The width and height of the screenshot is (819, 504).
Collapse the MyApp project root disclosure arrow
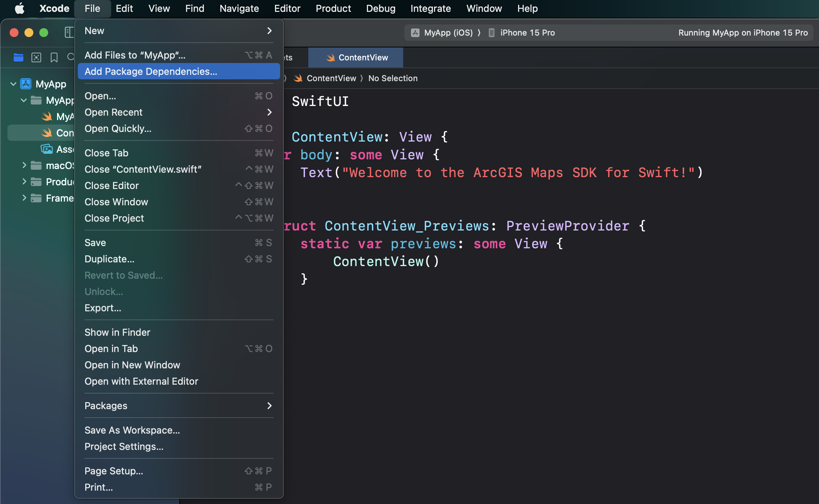pyautogui.click(x=13, y=84)
